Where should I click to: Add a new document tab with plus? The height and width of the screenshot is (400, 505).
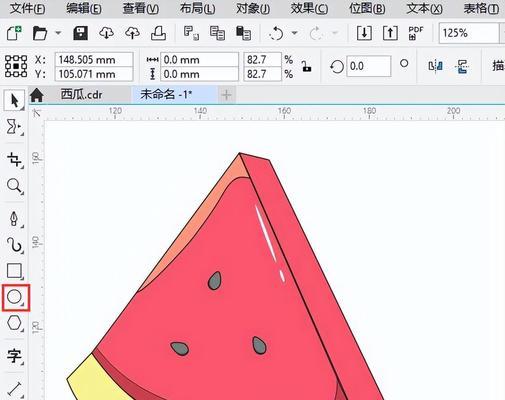226,95
